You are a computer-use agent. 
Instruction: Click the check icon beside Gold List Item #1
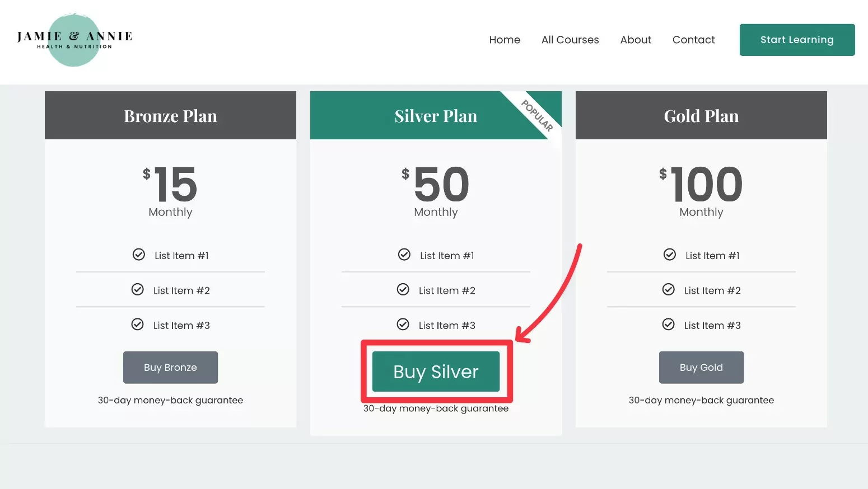[x=670, y=255]
